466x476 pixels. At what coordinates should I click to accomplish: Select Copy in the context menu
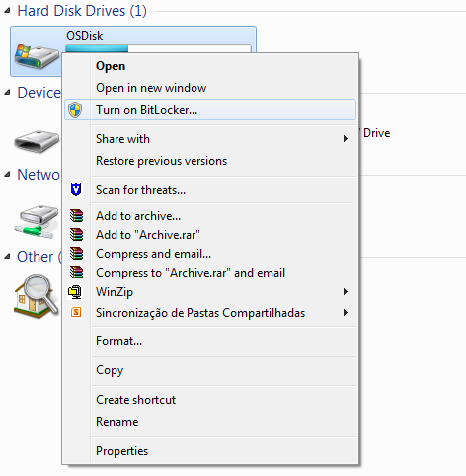210,370
